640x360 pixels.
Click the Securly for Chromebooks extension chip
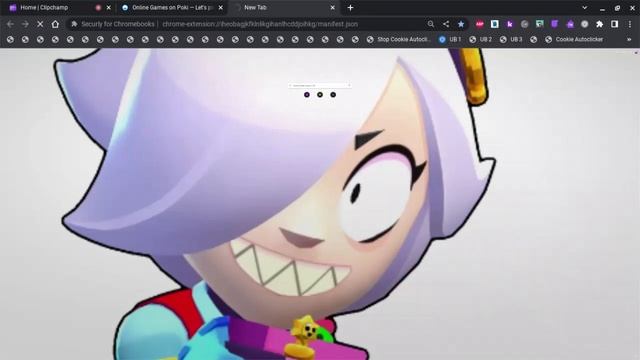[113, 24]
